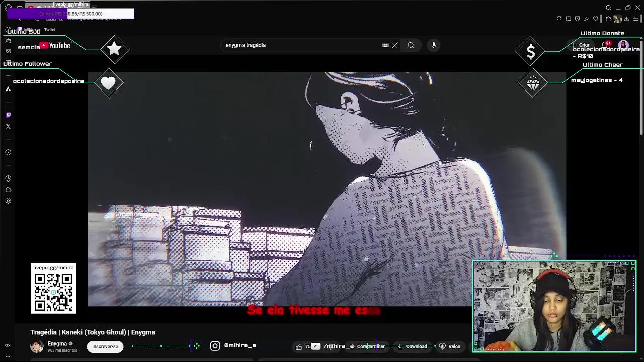Take a snapshot with the browser toolbar icon
The width and height of the screenshot is (644, 362).
point(568,19)
